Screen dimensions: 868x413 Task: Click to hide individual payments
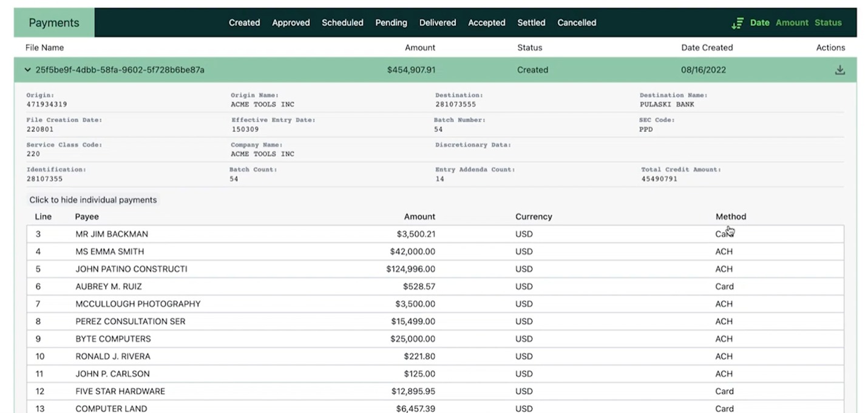93,200
